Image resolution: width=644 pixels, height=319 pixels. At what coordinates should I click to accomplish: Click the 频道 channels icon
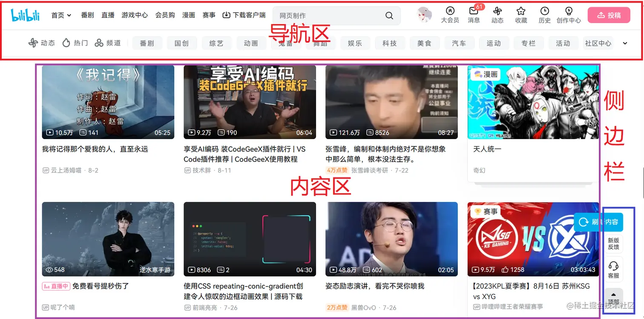pyautogui.click(x=99, y=43)
